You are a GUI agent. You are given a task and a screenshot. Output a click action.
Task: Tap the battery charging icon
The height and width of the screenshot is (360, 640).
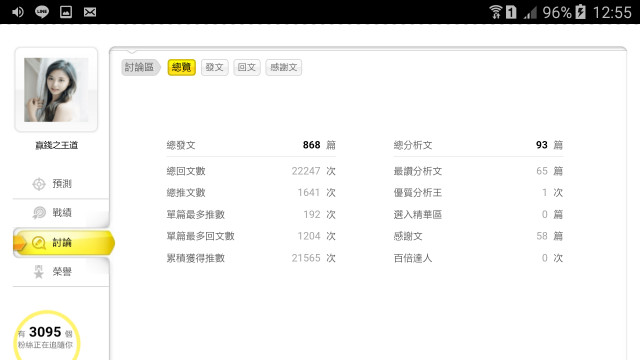(x=580, y=12)
